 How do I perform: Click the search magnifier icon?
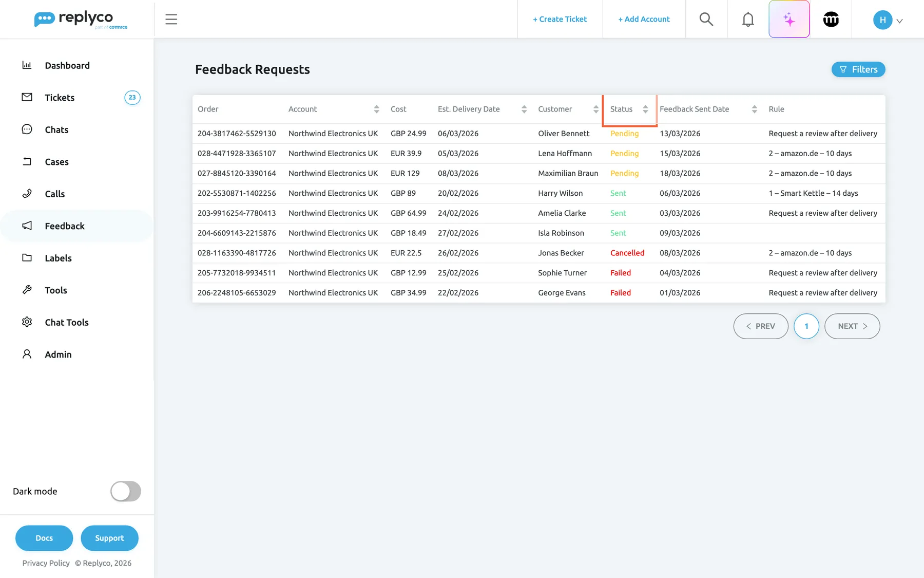706,19
